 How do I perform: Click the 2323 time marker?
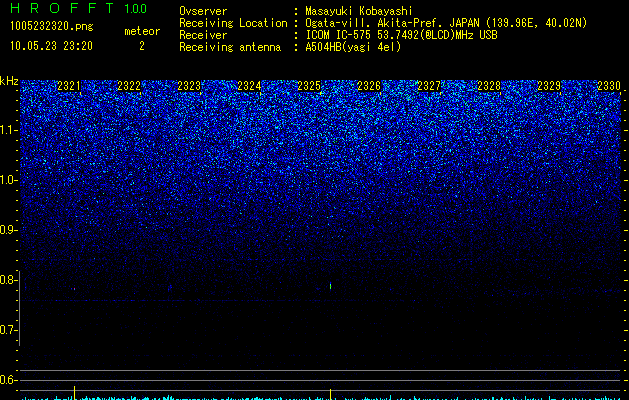[189, 86]
